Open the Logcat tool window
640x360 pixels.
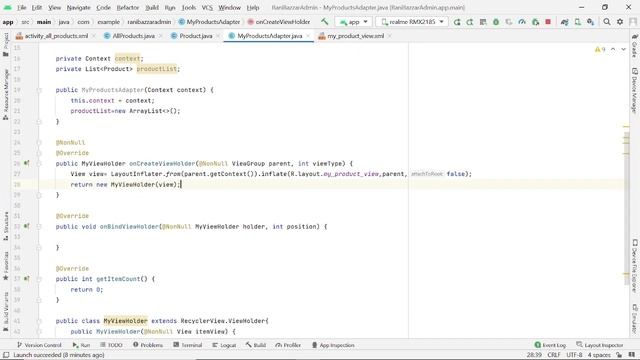[224, 345]
